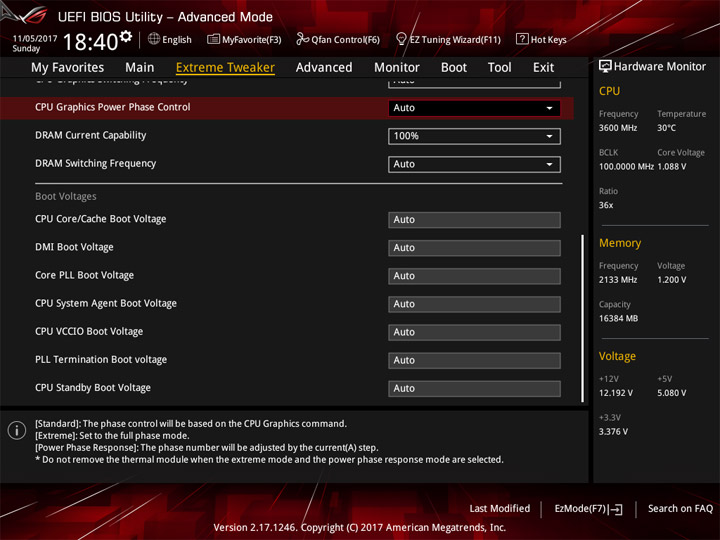Open the My Favorites tab

pos(68,68)
